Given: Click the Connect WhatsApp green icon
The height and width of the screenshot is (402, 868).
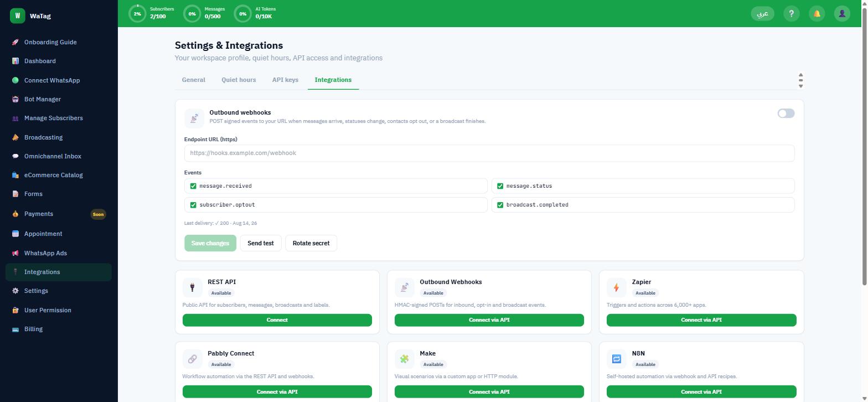Looking at the screenshot, I should (15, 80).
